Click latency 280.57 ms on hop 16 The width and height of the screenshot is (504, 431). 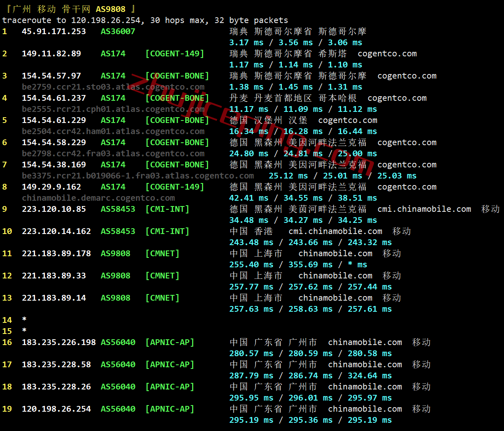click(251, 353)
